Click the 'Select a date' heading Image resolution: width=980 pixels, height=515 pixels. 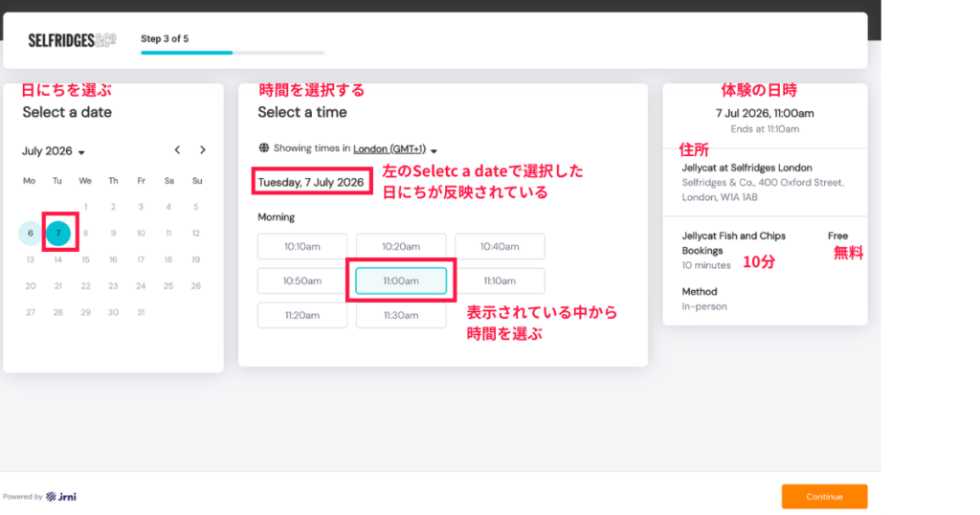[67, 113]
